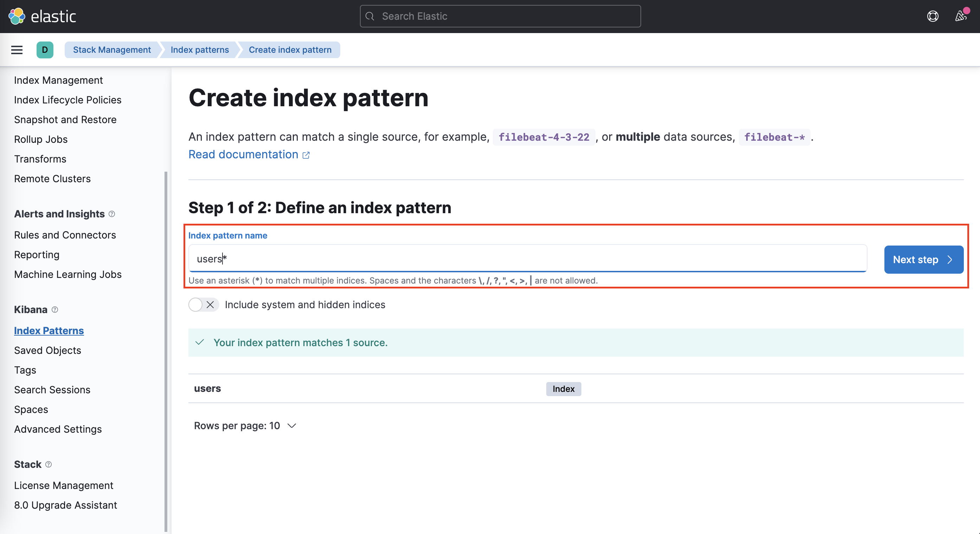
Task: Open Machine Learning Jobs
Action: click(x=68, y=274)
